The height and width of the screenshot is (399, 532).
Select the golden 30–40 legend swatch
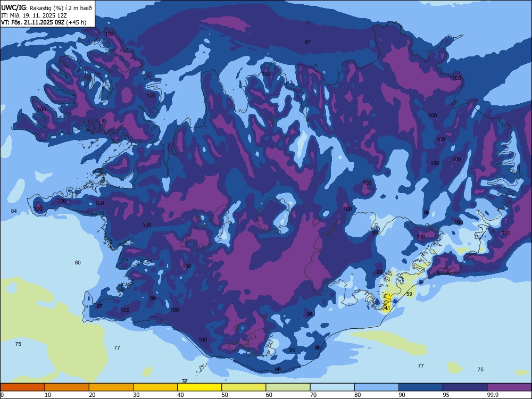pyautogui.click(x=155, y=387)
